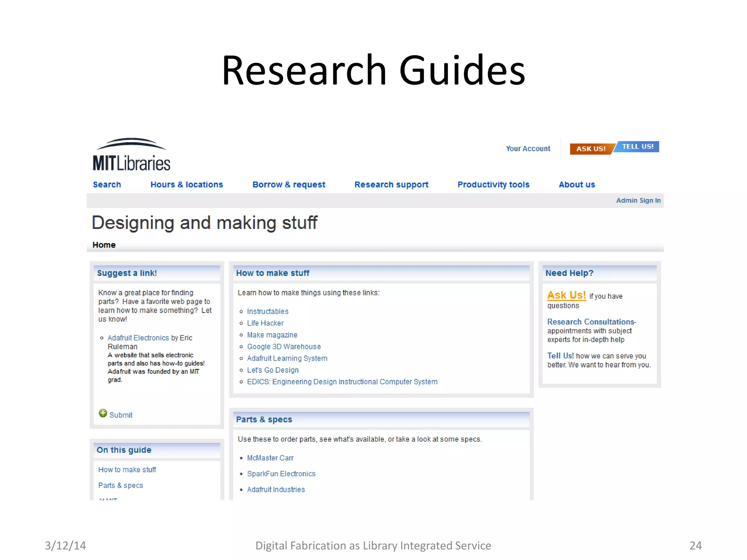This screenshot has height=560, width=747.
Task: Open Research support menu
Action: click(x=391, y=185)
